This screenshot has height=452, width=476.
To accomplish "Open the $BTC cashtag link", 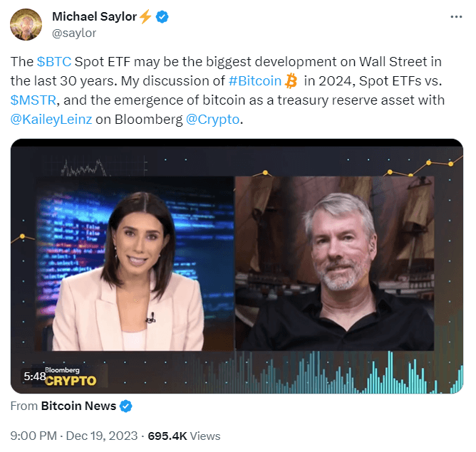I will coord(54,62).
